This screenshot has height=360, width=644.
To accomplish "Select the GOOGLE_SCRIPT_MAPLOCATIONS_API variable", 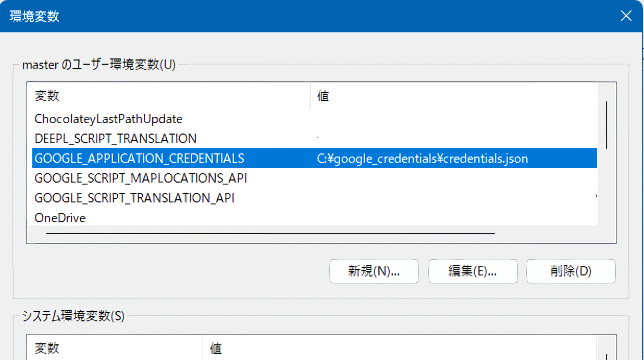I will click(x=141, y=178).
